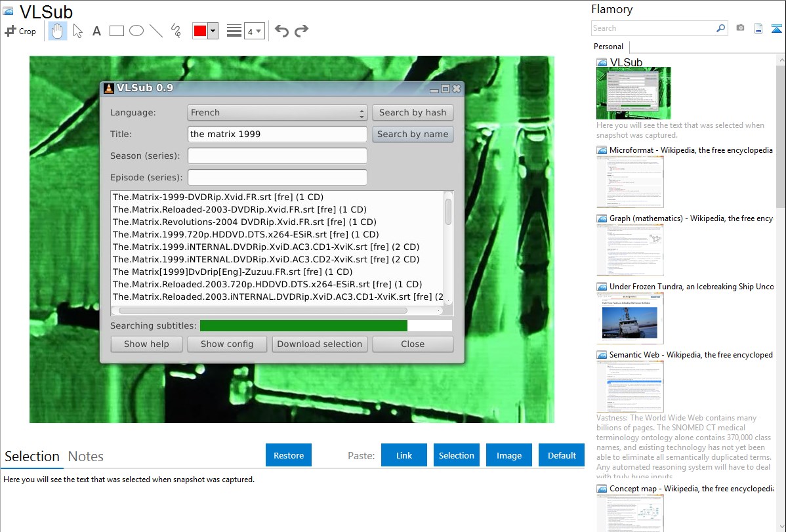Select the Crop tool
This screenshot has height=532, width=786.
pos(20,31)
